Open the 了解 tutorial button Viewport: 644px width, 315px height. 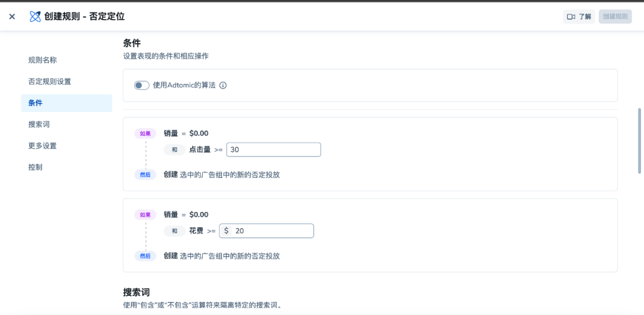[x=578, y=17]
